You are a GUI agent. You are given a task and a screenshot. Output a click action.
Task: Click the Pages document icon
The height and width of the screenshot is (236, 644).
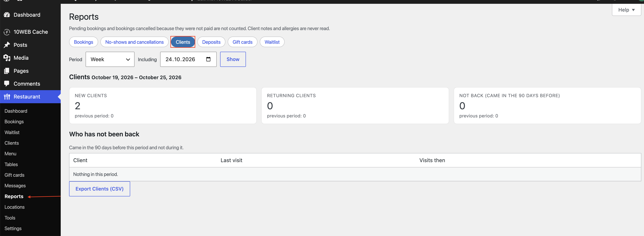[x=7, y=71]
